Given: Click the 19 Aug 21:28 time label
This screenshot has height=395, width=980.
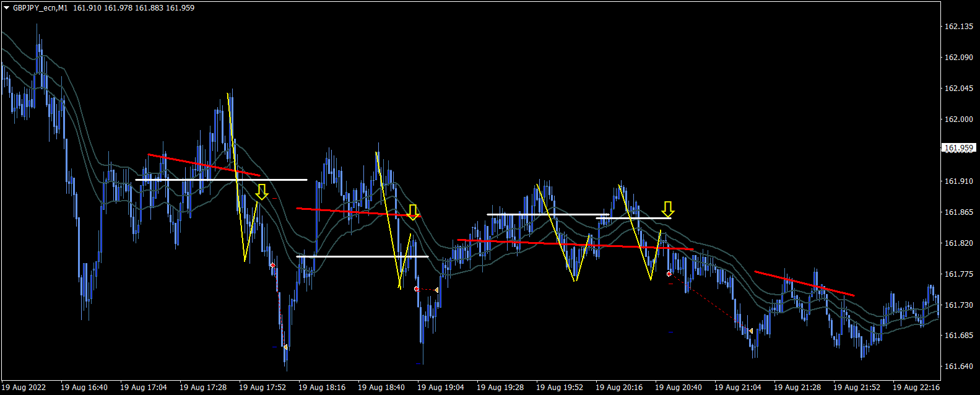Looking at the screenshot, I should pyautogui.click(x=797, y=388).
